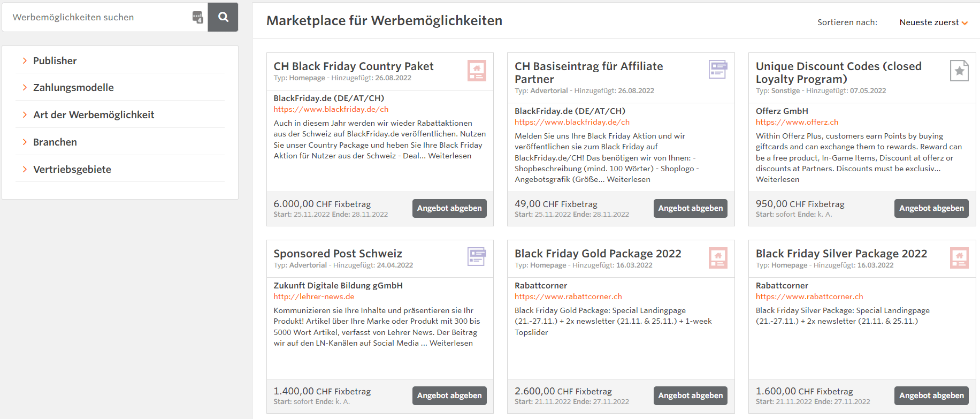Screen dimensions: 980x419
Task: Click Angebot abgeben for 6.000,00 CHF offer
Action: click(x=449, y=208)
